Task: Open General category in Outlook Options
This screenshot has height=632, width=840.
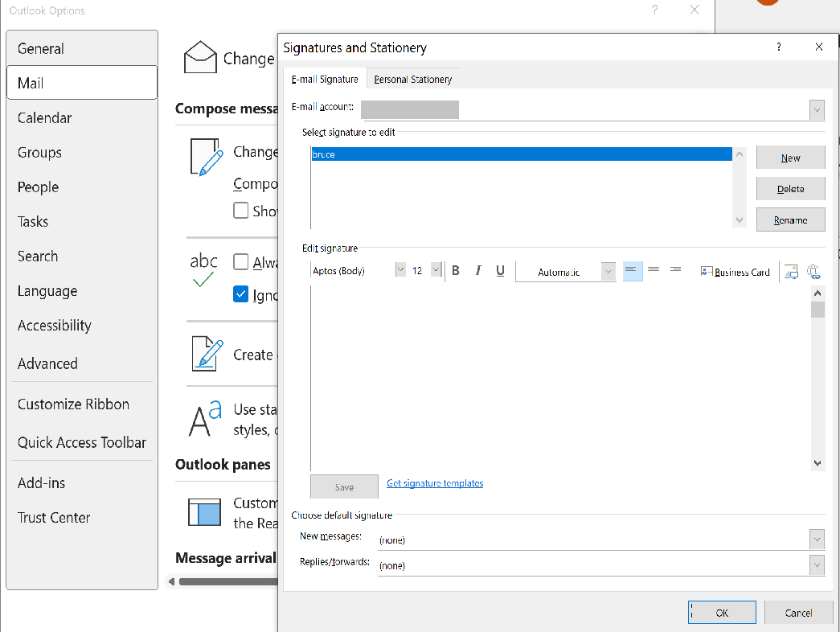Action: click(82, 48)
